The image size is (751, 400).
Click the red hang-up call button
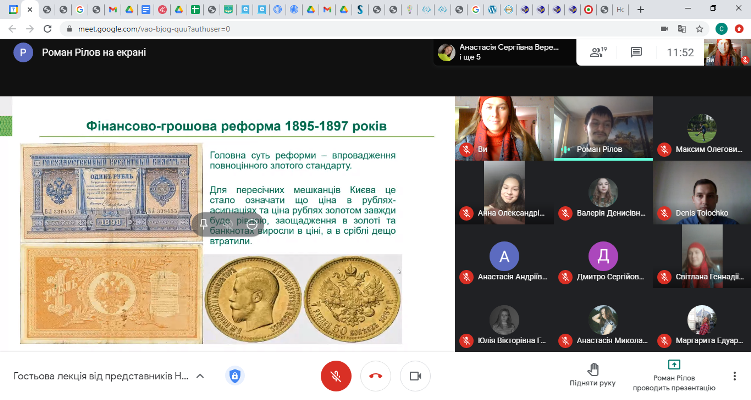tap(376, 376)
